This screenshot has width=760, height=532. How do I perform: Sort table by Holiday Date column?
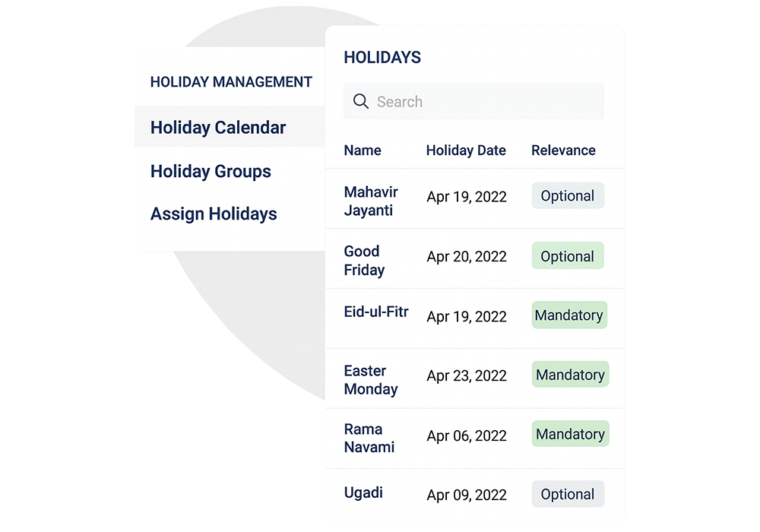[466, 150]
